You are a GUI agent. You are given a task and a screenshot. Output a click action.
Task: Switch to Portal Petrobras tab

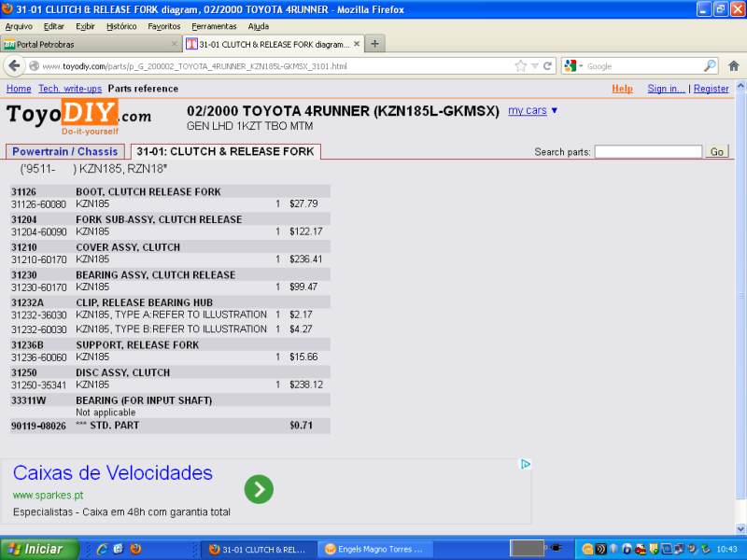[x=91, y=44]
